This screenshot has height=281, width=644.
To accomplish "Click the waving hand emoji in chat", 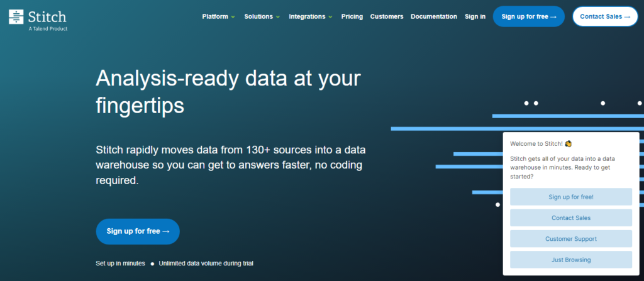I will coord(569,144).
